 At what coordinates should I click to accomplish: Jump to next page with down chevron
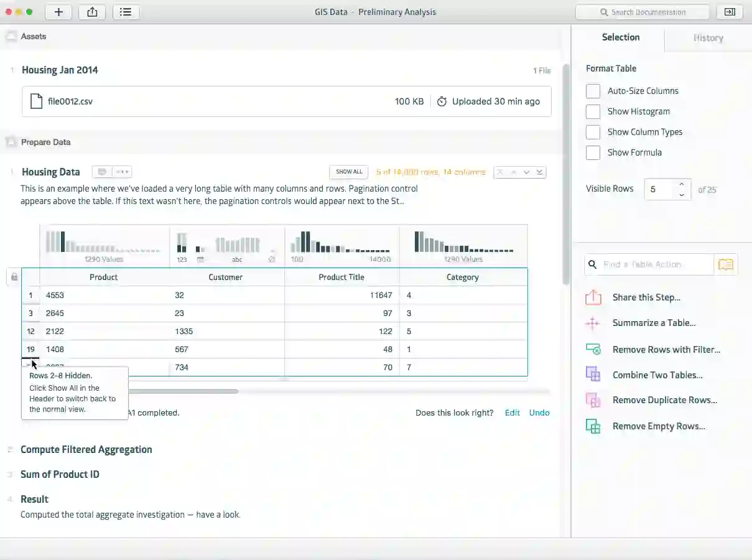pos(527,172)
